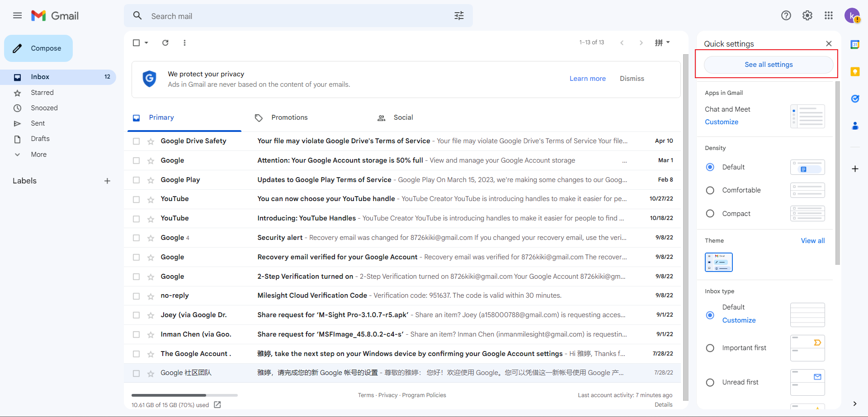
Task: Focus the Search mail field
Action: (298, 16)
